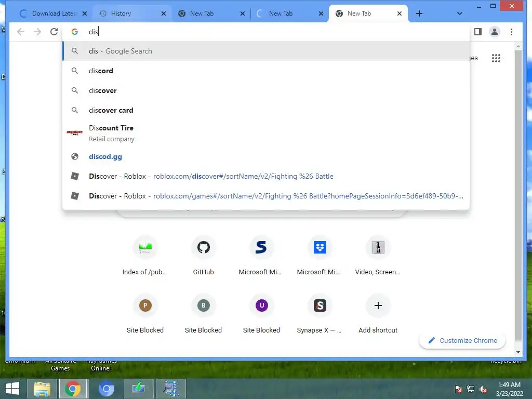Open the Video, Screen... shortcut
This screenshot has width=532, height=399.
pos(378,256)
